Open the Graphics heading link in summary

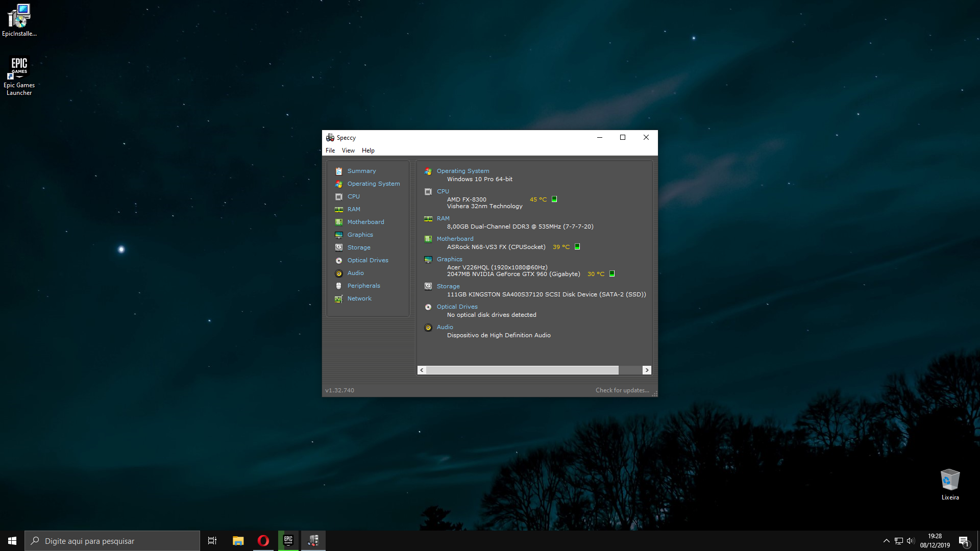[x=449, y=260]
